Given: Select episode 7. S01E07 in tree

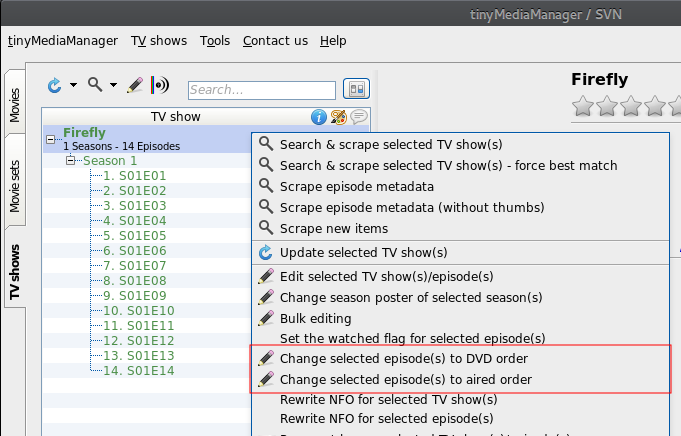Looking at the screenshot, I should (135, 266).
